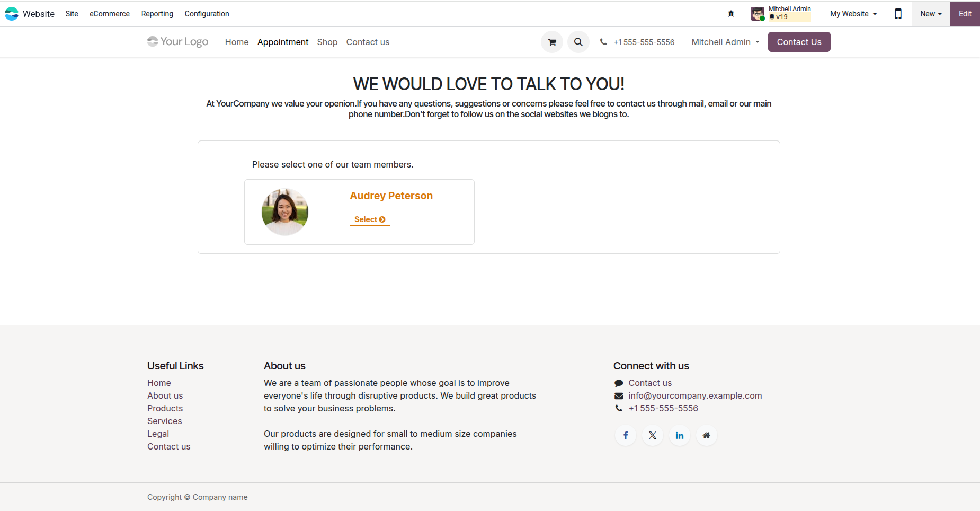Open the Reporting menu
980x511 pixels.
tap(157, 14)
